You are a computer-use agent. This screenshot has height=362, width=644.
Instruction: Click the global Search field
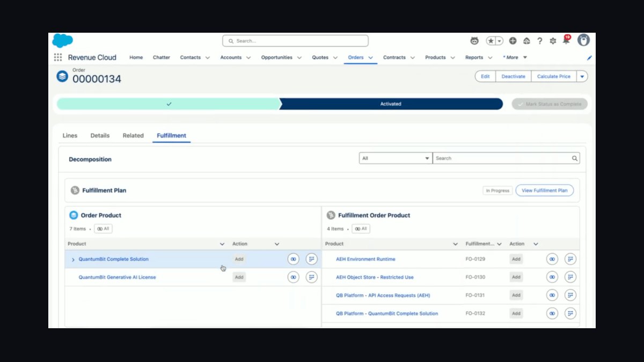[296, 41]
